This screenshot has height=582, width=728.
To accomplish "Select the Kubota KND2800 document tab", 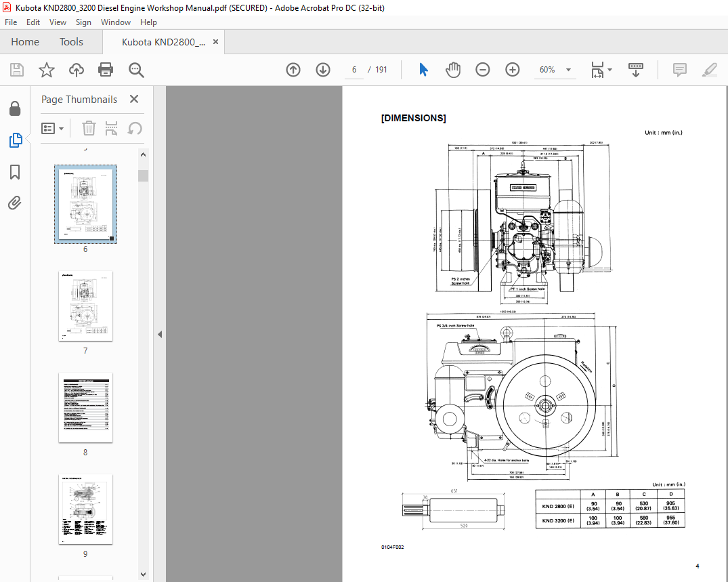I will [163, 42].
